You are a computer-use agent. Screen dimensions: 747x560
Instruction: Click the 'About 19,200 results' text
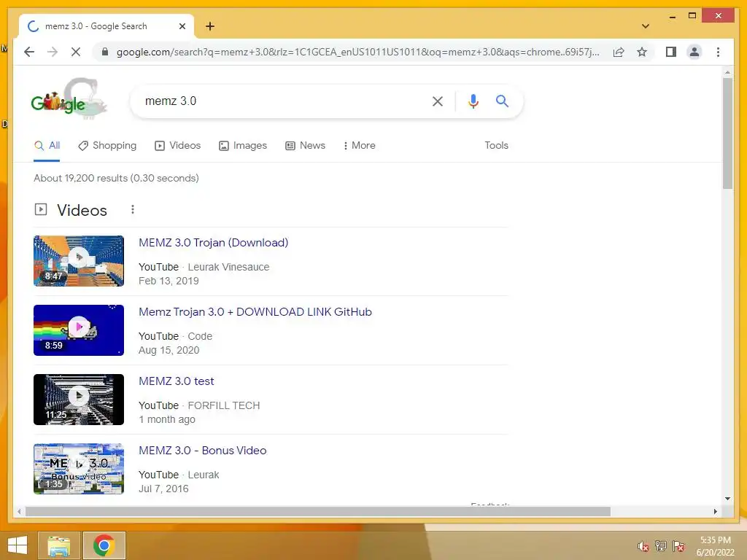116,178
